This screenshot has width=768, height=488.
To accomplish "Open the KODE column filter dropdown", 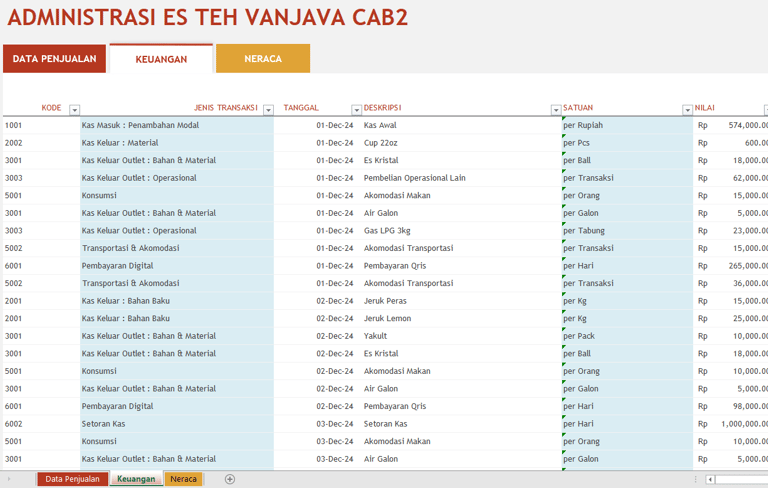I will coord(74,110).
